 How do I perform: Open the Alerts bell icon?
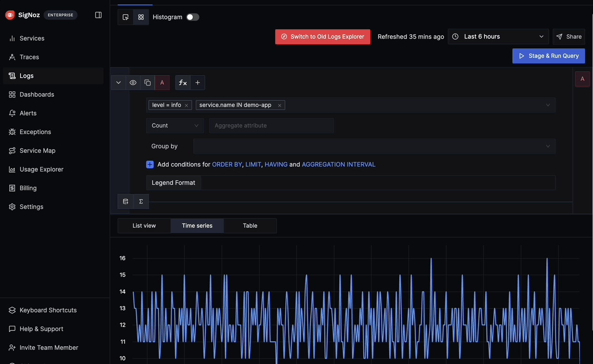click(x=12, y=113)
